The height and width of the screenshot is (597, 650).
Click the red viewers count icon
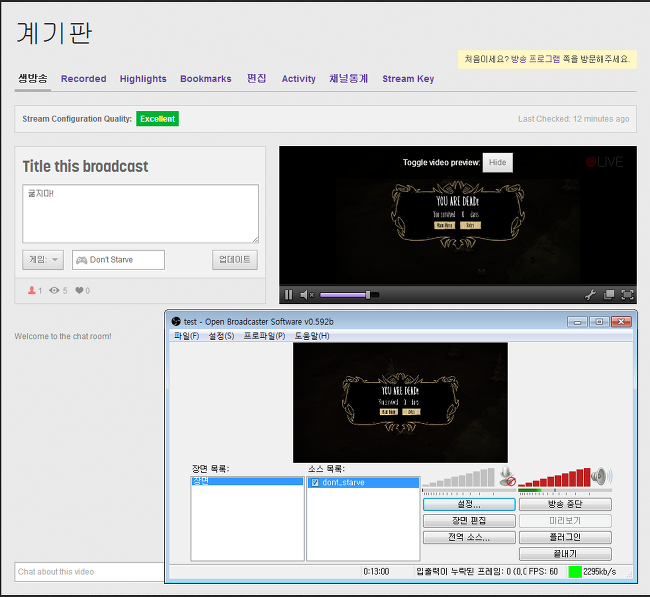coord(30,291)
